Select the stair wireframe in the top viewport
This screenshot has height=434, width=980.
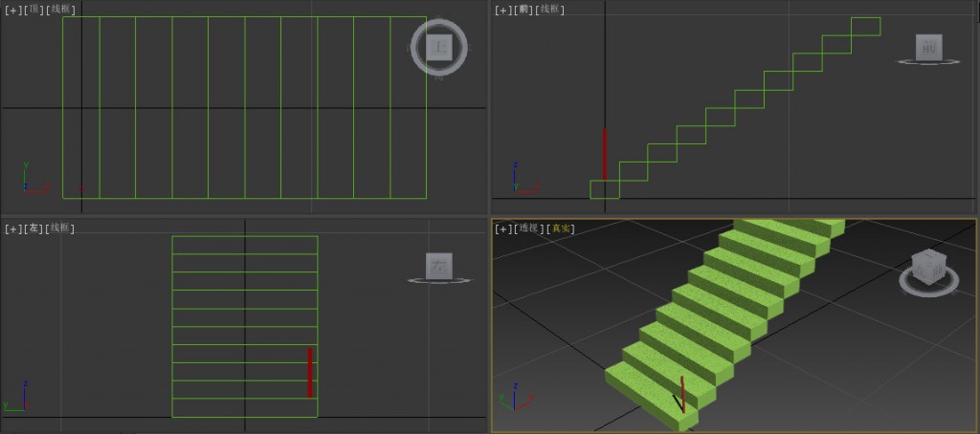[x=244, y=108]
